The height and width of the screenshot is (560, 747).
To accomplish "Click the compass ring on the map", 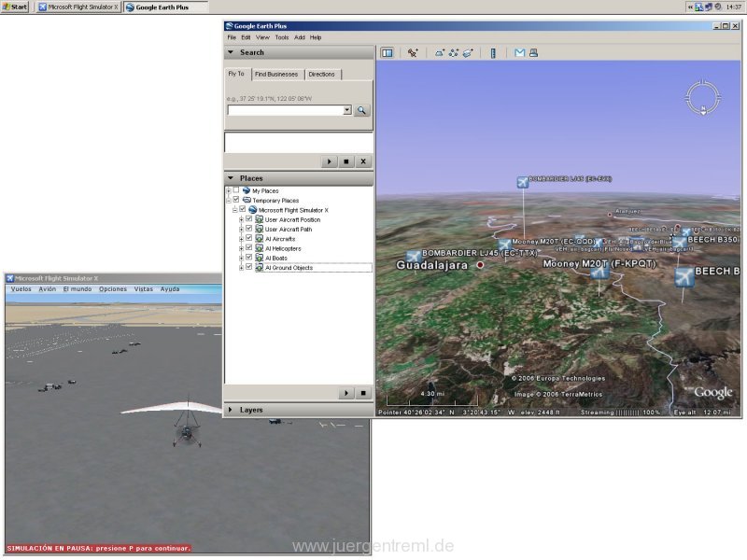I will (x=703, y=98).
